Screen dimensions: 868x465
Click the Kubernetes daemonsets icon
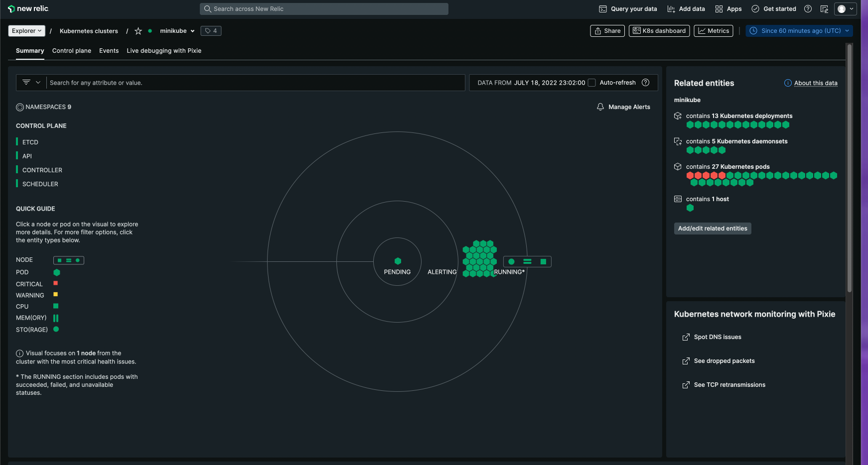tap(678, 141)
